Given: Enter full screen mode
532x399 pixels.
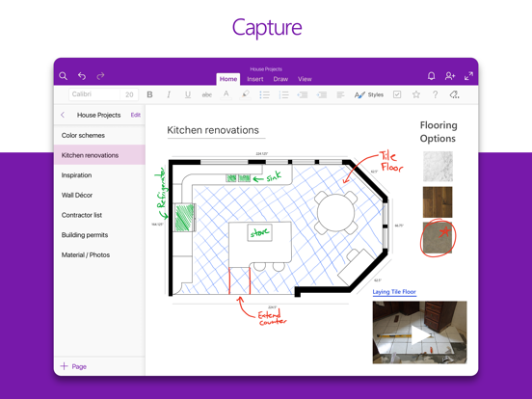Looking at the screenshot, I should (x=468, y=76).
